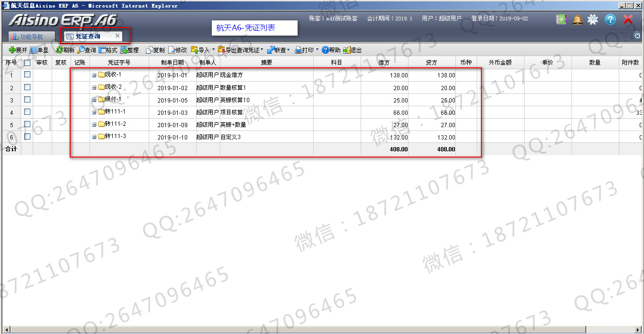Open the 导出查询凭证 dropdown arrow
Viewport: 644px width, 334px height.
pyautogui.click(x=262, y=50)
